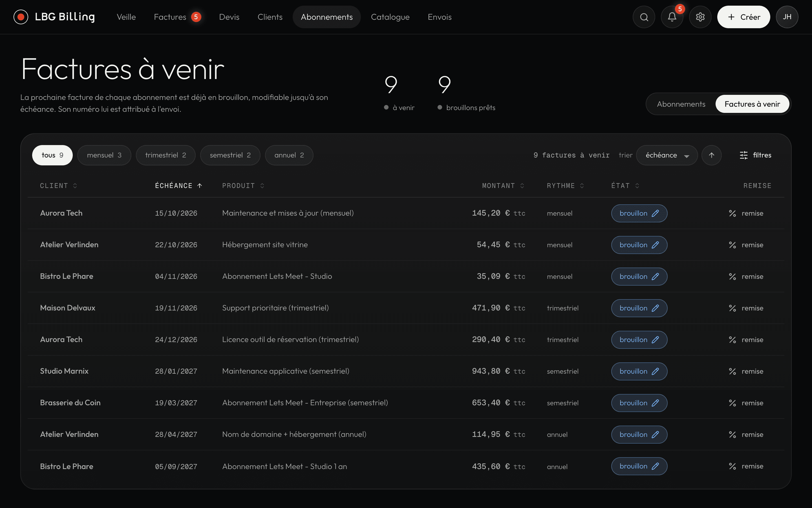812x508 pixels.
Task: Open the settings gear icon
Action: (x=700, y=17)
